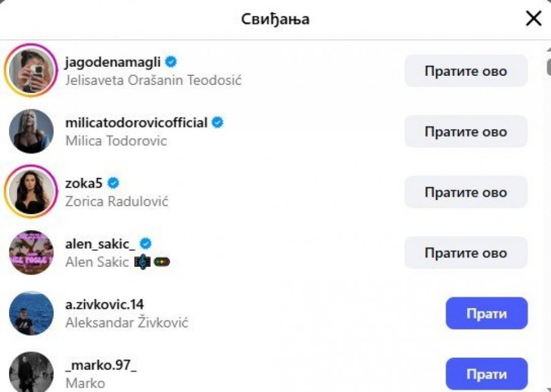Open jagodenamagli's profile picture story
The width and height of the screenshot is (551, 392).
click(x=31, y=71)
